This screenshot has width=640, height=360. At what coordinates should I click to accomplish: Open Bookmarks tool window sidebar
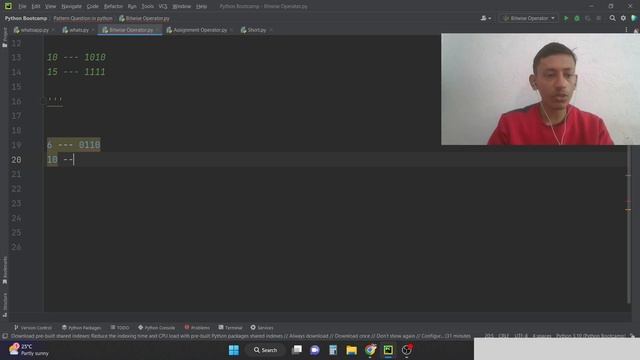point(4,270)
